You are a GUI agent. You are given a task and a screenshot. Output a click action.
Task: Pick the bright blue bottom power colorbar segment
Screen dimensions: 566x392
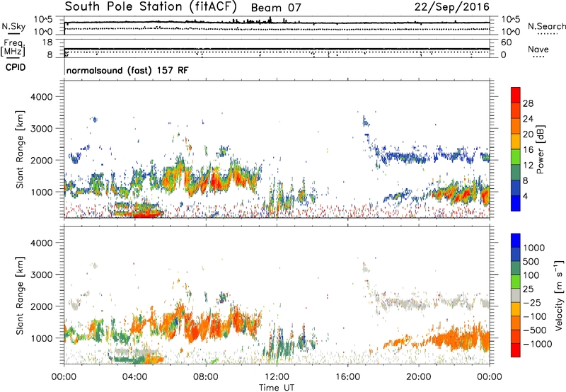tap(516, 204)
